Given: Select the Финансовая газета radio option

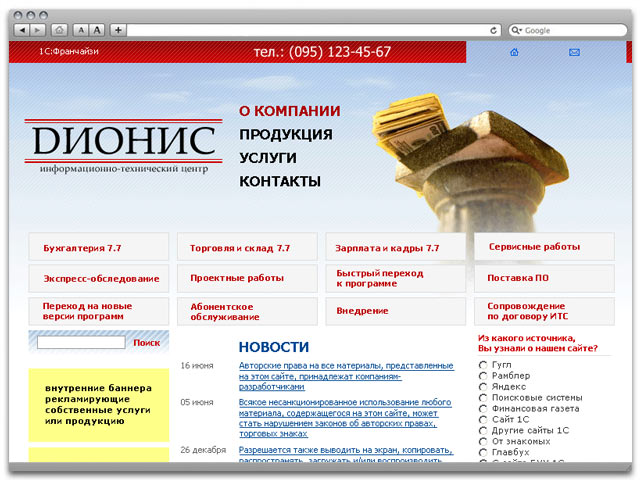Looking at the screenshot, I should click(x=483, y=409).
